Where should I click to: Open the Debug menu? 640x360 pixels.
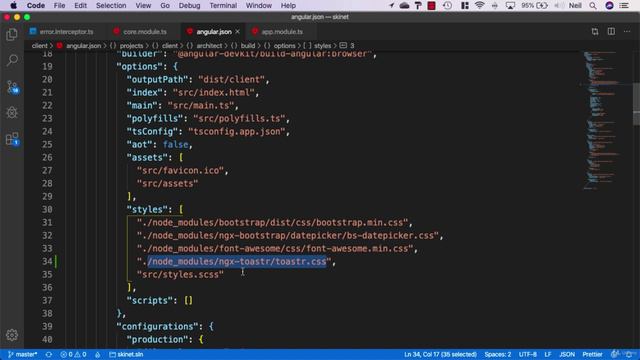click(x=189, y=5)
